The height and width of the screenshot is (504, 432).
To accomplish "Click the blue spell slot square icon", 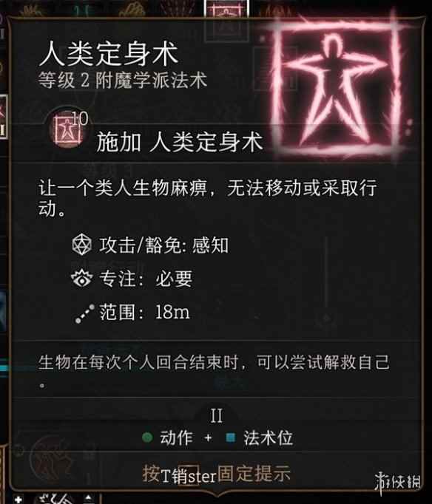I will point(230,437).
